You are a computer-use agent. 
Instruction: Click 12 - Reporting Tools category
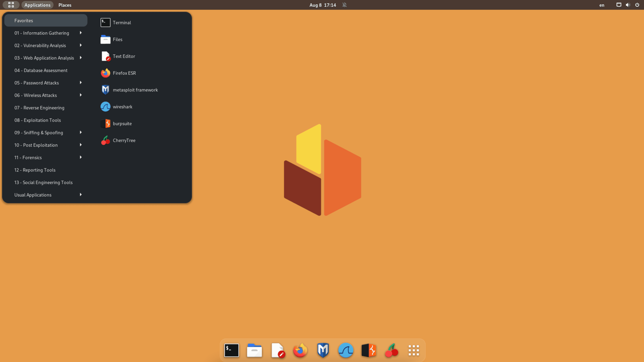coord(35,169)
